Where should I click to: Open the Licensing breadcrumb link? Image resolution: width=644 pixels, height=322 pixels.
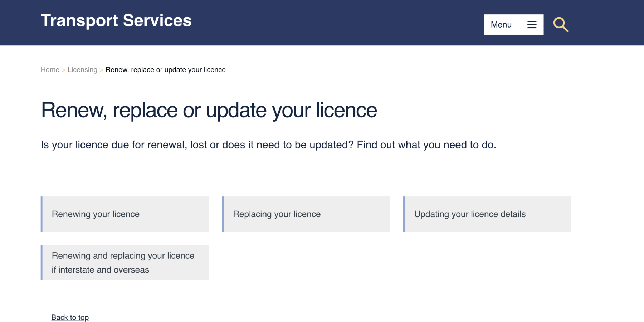[82, 70]
